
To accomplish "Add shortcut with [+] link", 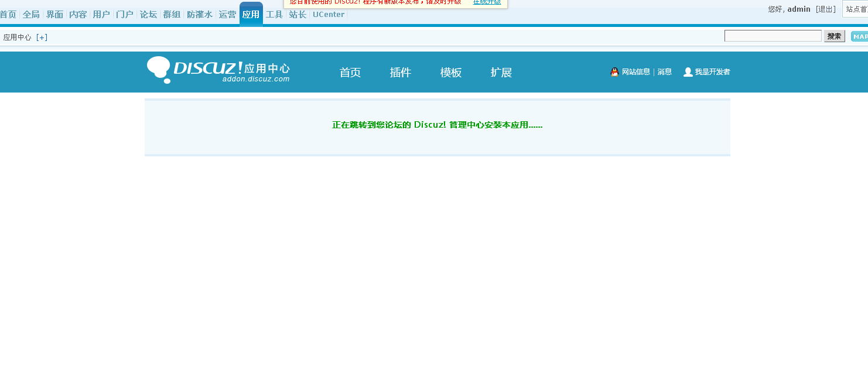I will tap(42, 37).
